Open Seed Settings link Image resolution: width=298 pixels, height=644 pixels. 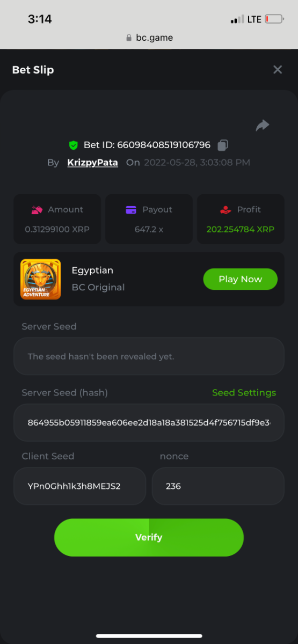(x=244, y=393)
